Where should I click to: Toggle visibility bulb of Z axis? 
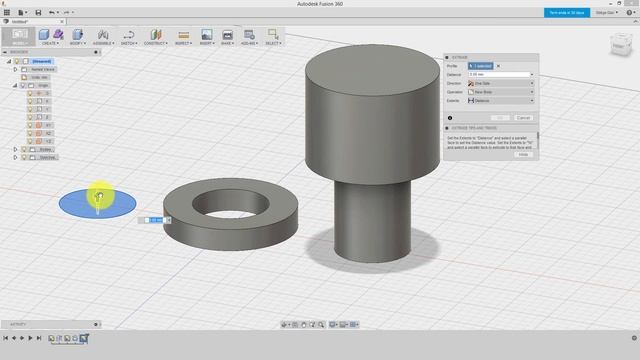(30, 117)
